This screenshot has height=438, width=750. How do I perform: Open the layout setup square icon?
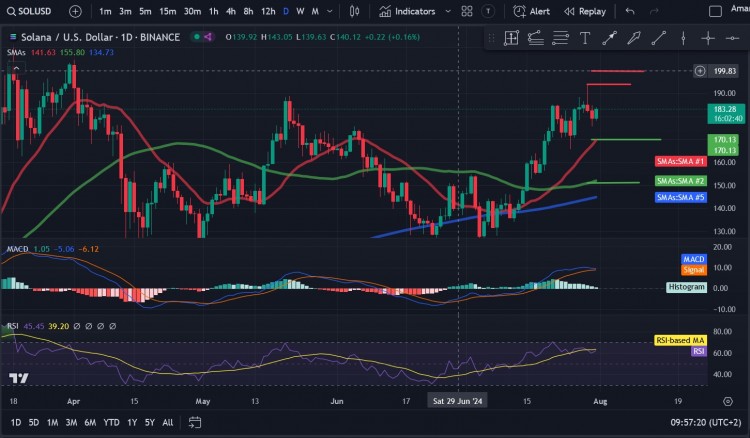pyautogui.click(x=715, y=11)
